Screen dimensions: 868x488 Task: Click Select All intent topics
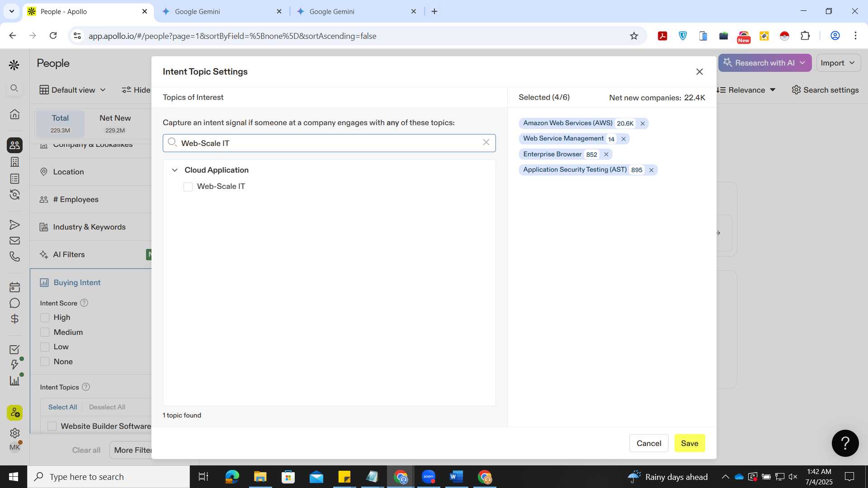click(62, 407)
